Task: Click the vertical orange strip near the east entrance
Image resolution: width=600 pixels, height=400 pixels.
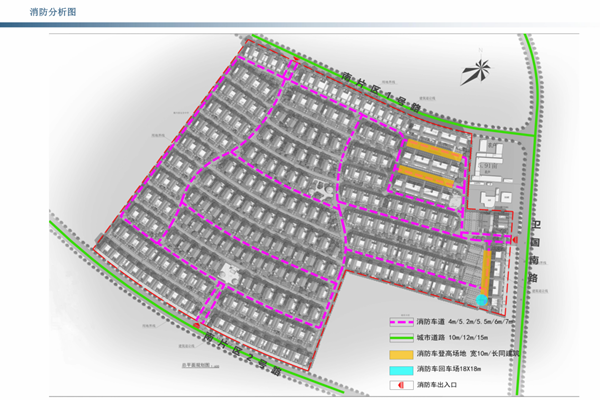Action: click(x=487, y=270)
